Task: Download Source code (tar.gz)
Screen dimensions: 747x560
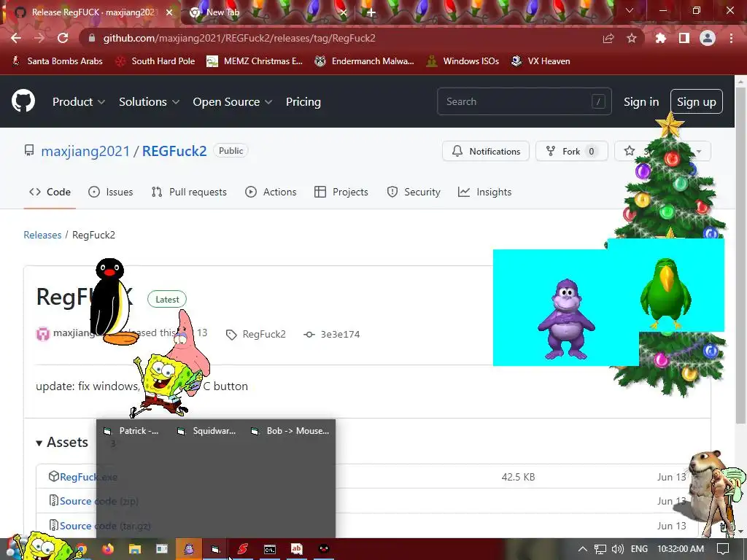Action: pyautogui.click(x=105, y=526)
